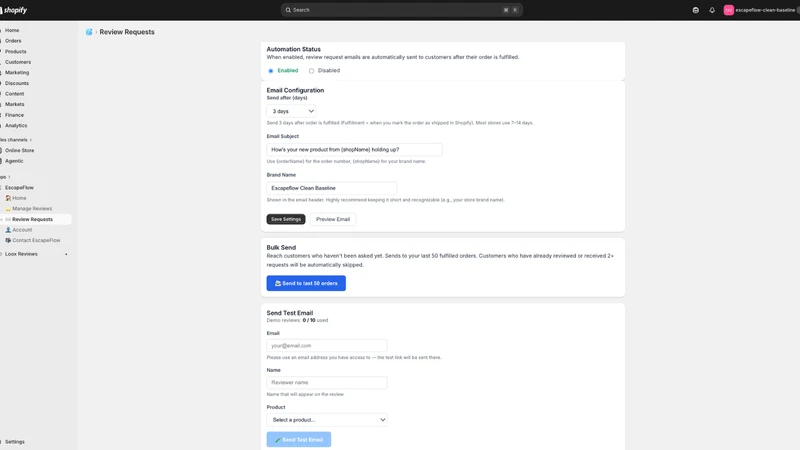Open Discounts in the sidebar

tap(17, 83)
